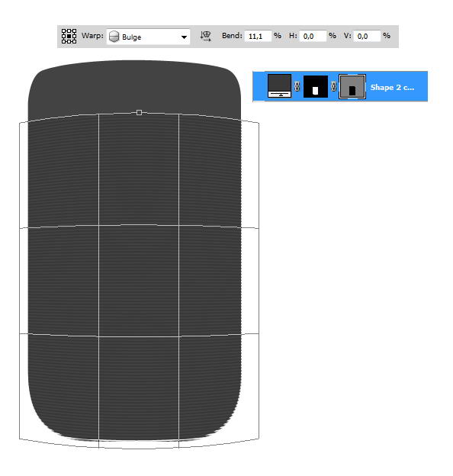Select the gray vector mask thumbnail
453x476 pixels.
pos(352,86)
